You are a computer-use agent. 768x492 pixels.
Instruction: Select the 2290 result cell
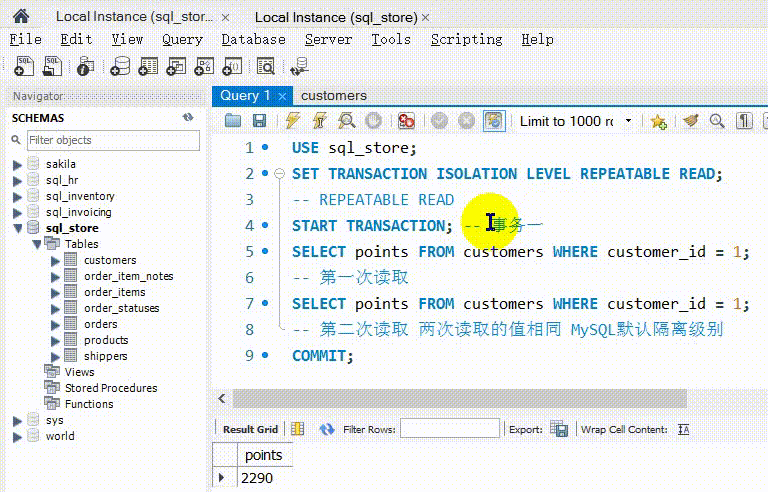coord(264,478)
